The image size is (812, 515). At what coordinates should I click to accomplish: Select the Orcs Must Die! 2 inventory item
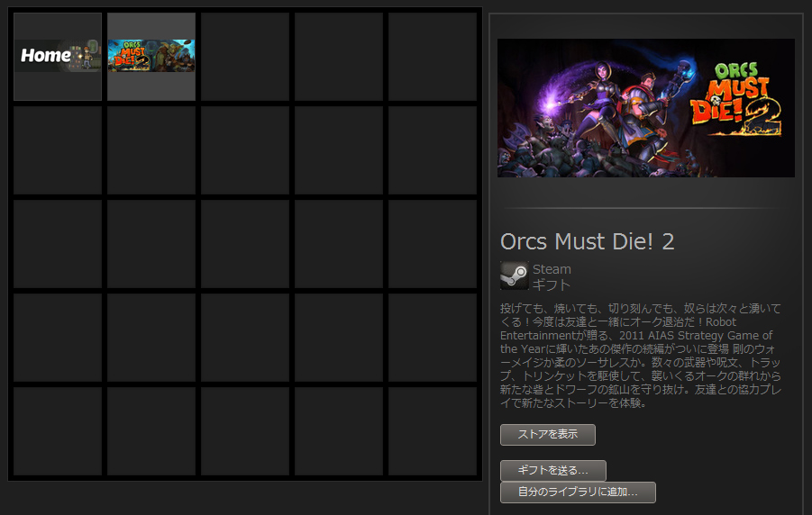pos(151,57)
